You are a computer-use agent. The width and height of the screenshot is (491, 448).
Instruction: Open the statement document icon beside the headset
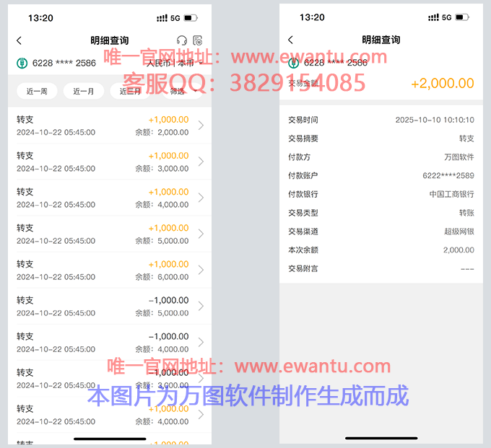197,40
